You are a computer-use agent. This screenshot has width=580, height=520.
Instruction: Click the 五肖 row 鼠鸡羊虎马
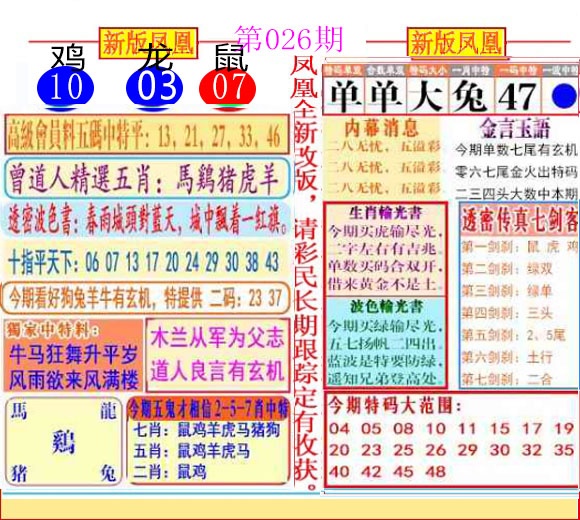pyautogui.click(x=192, y=451)
